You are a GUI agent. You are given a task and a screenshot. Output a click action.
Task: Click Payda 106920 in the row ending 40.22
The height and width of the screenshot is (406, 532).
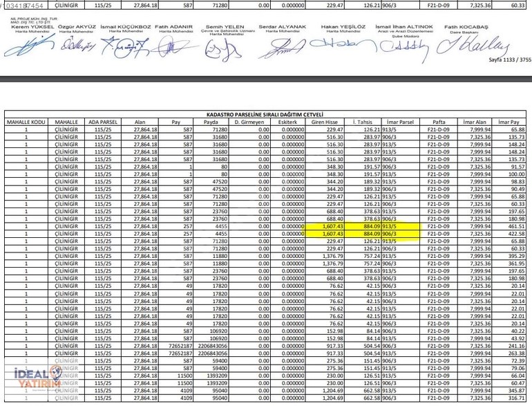pyautogui.click(x=218, y=331)
